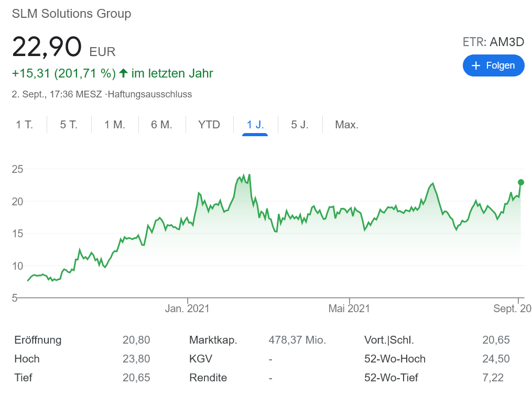The width and height of the screenshot is (532, 396).
Task: Select the 1 T. time range tab
Action: point(24,125)
